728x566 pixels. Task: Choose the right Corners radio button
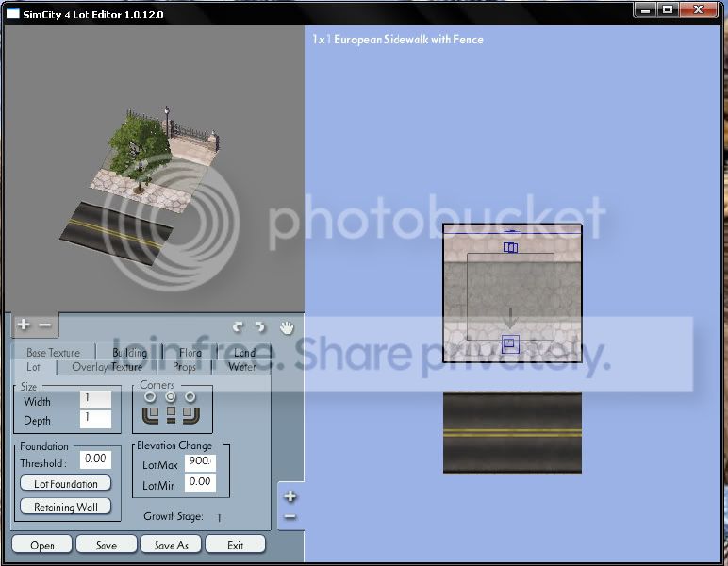190,397
